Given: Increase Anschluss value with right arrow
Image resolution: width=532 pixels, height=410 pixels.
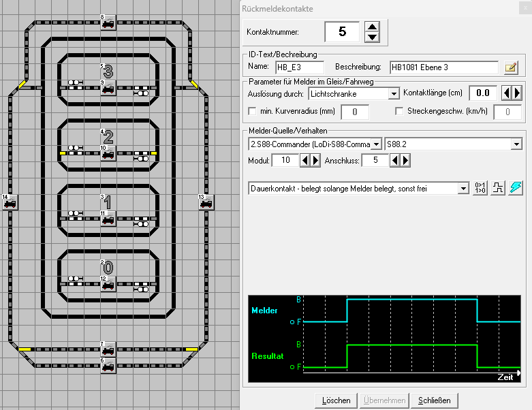Looking at the screenshot, I should tap(405, 161).
